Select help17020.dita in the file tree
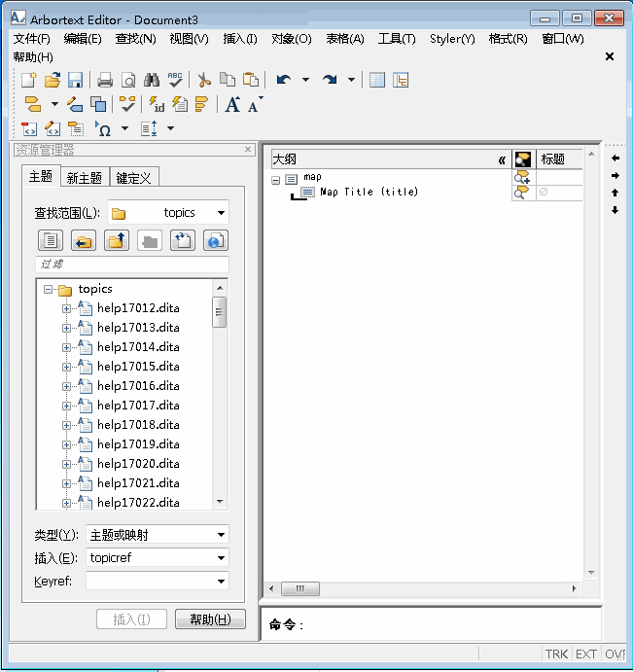 click(x=138, y=464)
